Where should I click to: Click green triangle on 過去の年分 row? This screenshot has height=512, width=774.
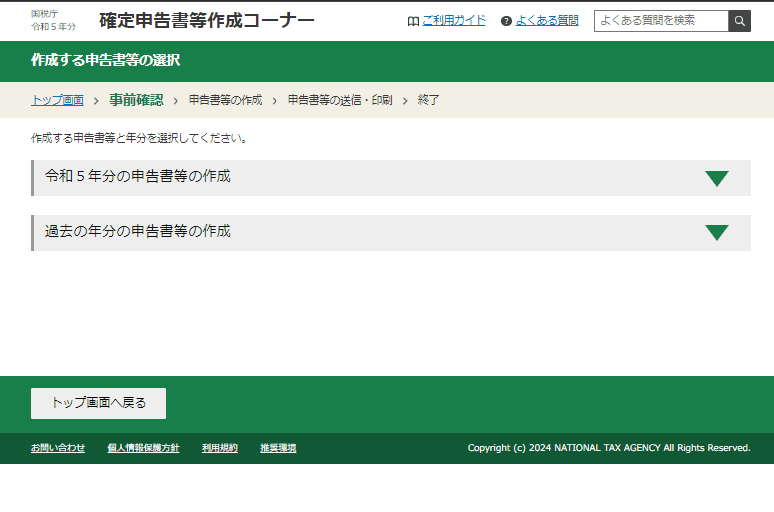[x=717, y=233]
